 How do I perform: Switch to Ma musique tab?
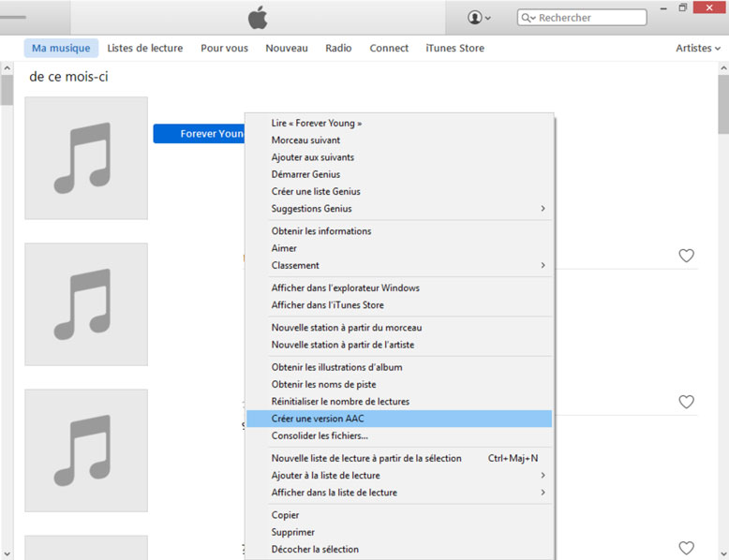point(61,48)
